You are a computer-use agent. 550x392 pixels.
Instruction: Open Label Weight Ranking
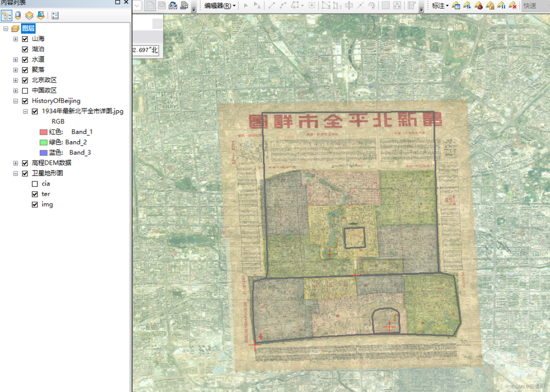(x=479, y=6)
